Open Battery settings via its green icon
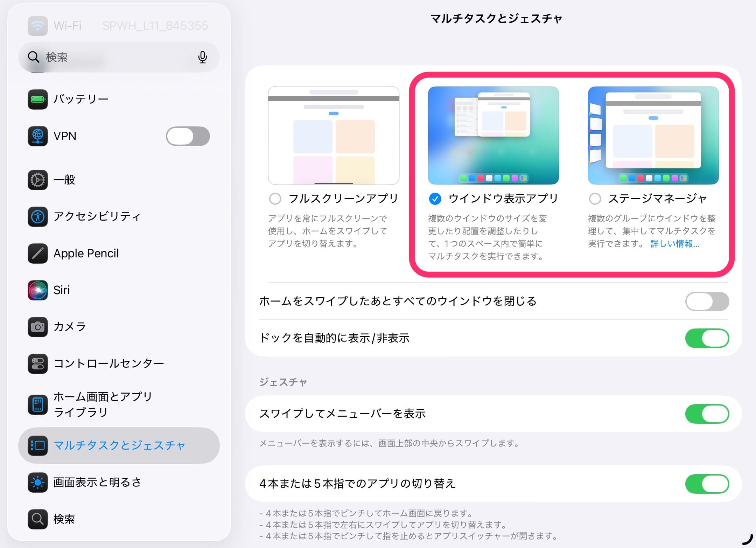756x548 pixels. click(x=37, y=99)
